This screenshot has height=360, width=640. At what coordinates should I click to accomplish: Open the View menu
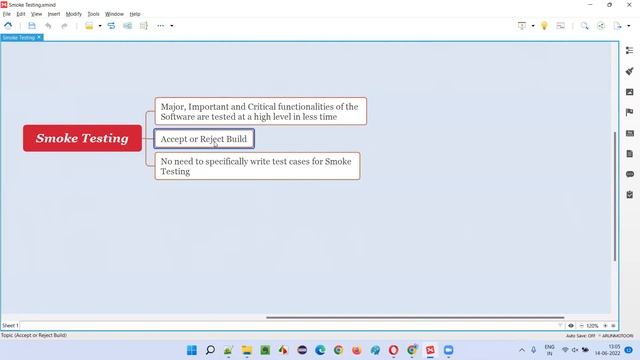(36, 14)
